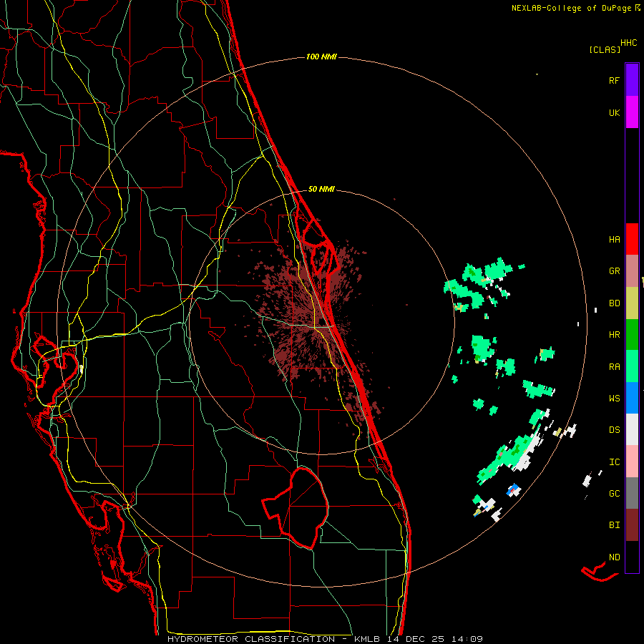This screenshot has height=644, width=644.
Task: Click the "50 NMI" range ring label
Action: pos(321,189)
